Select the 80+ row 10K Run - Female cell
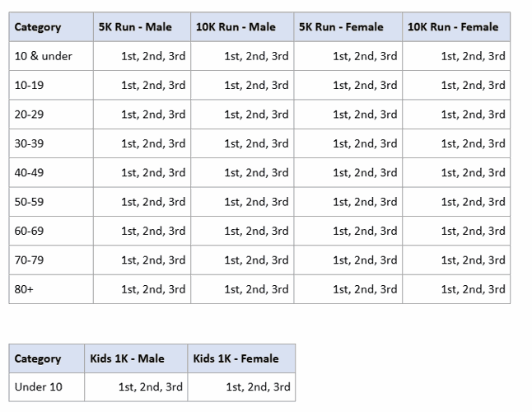 tap(473, 289)
